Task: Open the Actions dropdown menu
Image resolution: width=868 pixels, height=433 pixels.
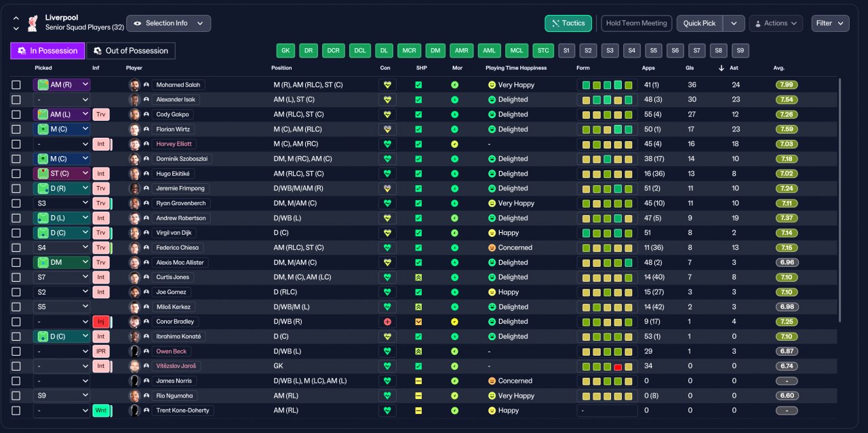Action: tap(776, 23)
